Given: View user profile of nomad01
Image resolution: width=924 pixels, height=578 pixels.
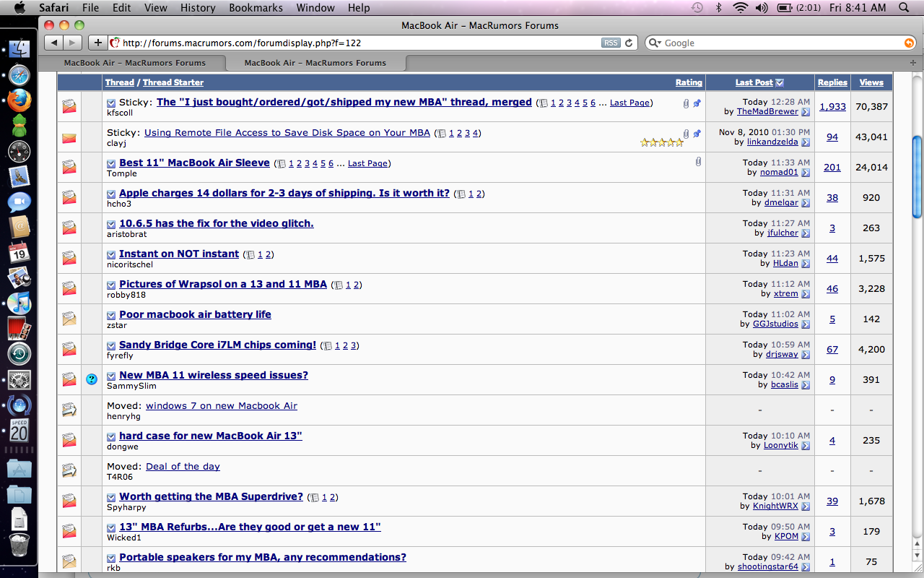Looking at the screenshot, I should tap(778, 173).
